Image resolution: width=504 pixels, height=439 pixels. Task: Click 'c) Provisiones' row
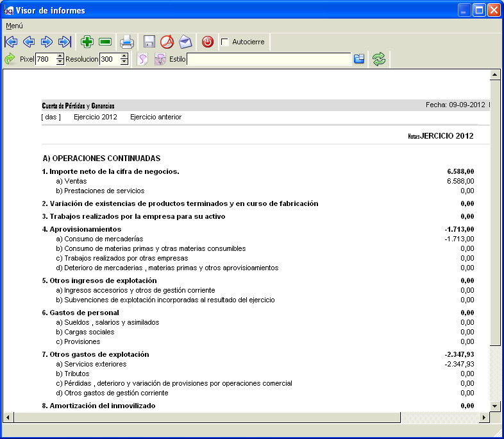pyautogui.click(x=78, y=341)
